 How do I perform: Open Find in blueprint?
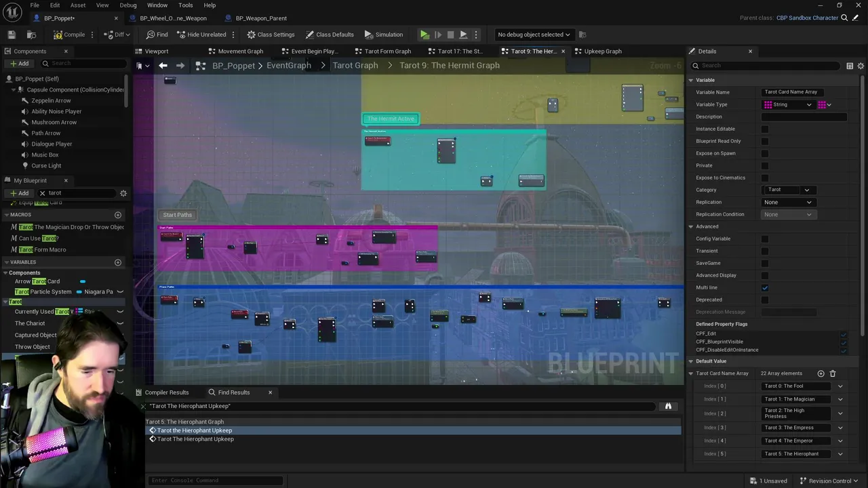[x=157, y=35]
